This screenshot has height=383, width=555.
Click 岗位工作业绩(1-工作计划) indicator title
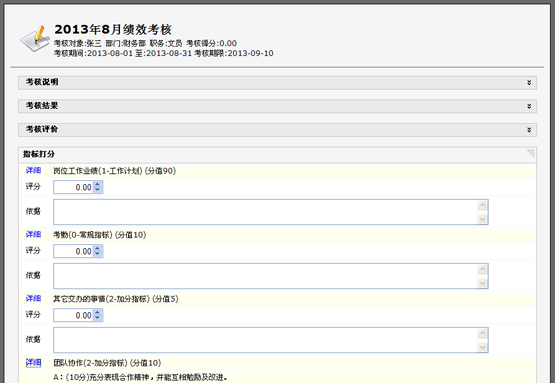coord(114,171)
